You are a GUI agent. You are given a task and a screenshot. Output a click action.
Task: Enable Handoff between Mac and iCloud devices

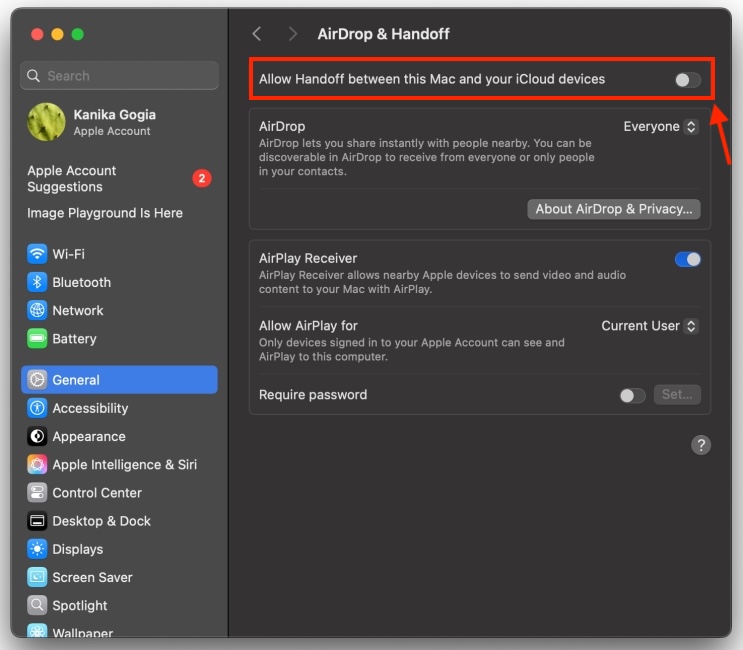point(688,80)
